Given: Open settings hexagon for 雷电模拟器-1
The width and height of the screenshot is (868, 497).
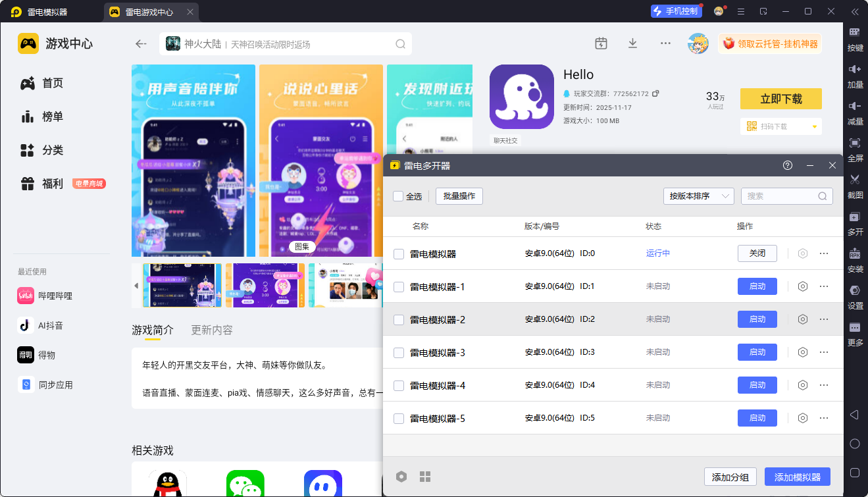Looking at the screenshot, I should click(x=802, y=286).
